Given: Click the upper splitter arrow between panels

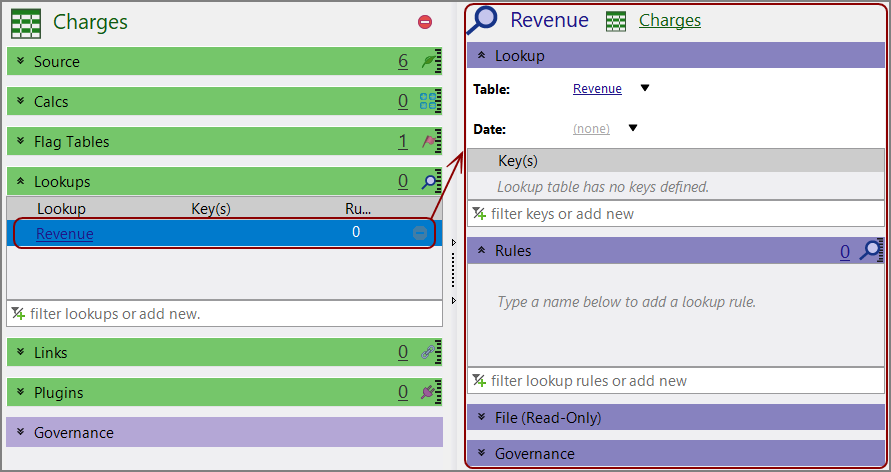Looking at the screenshot, I should [453, 243].
